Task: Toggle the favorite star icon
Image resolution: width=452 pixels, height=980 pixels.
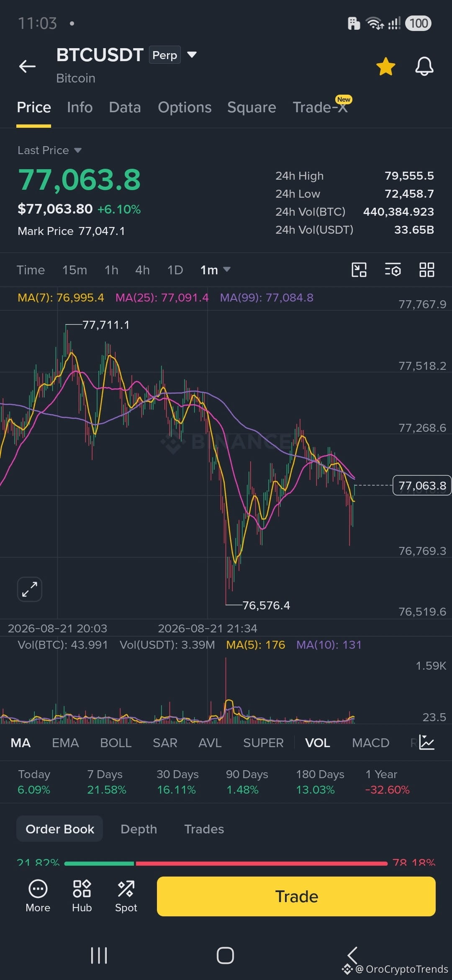Action: pyautogui.click(x=385, y=67)
